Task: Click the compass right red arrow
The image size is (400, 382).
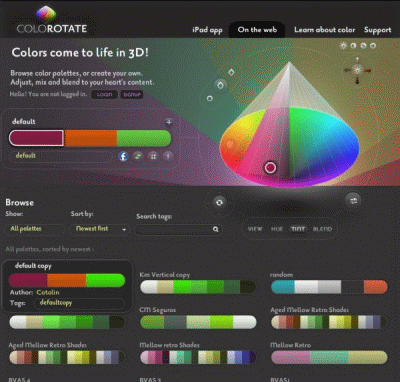Action: click(x=368, y=70)
